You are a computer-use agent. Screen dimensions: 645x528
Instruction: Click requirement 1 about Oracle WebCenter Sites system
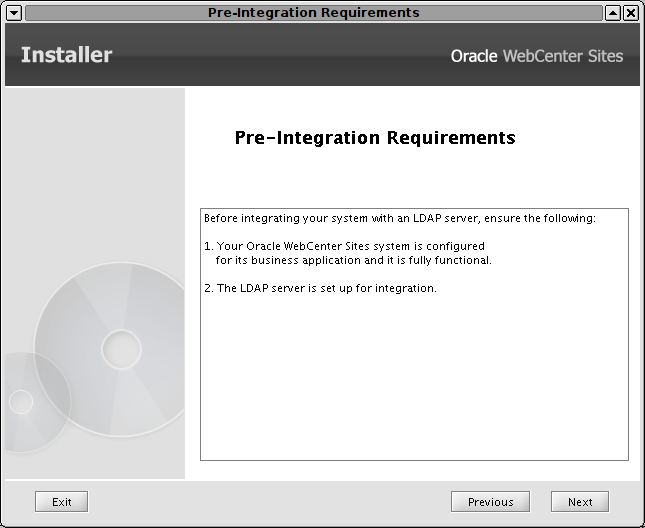344,246
